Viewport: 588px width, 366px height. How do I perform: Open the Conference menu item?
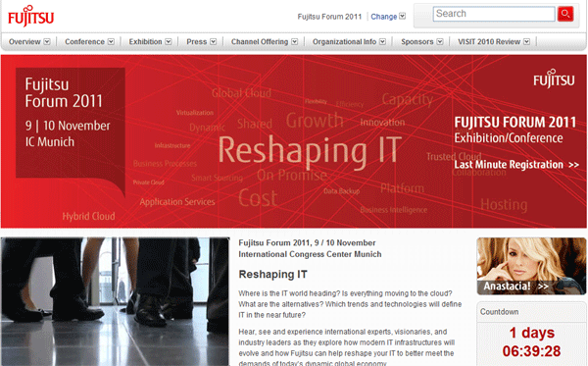click(84, 41)
